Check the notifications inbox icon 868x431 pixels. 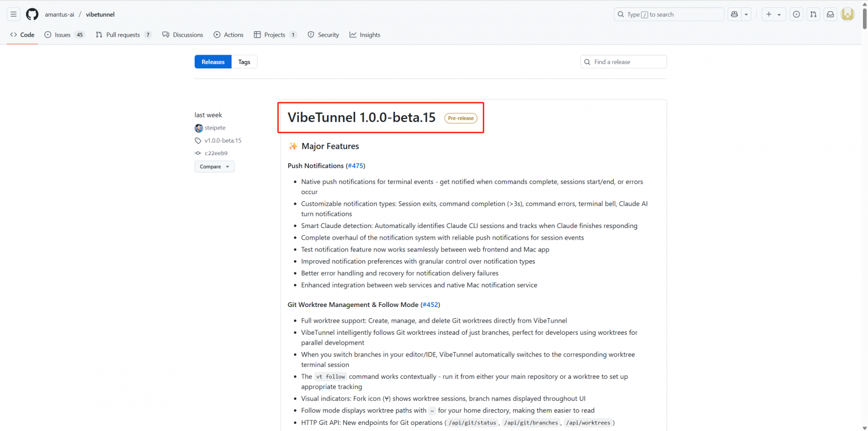coord(830,14)
